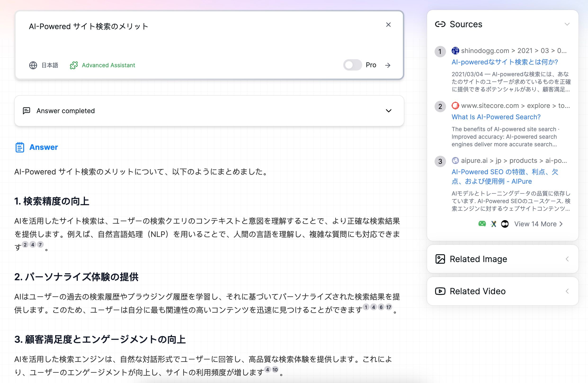Click View 14 More sources link
Image resolution: width=588 pixels, height=383 pixels.
pos(537,224)
